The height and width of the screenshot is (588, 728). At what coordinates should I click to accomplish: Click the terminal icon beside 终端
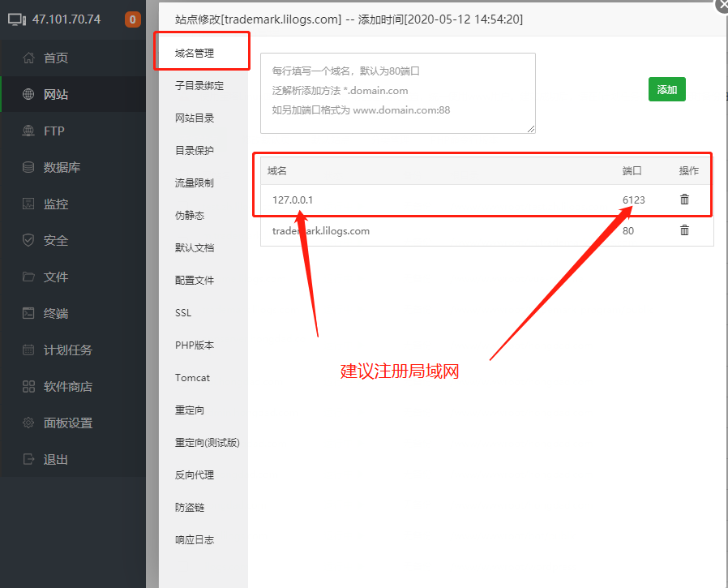pyautogui.click(x=29, y=313)
